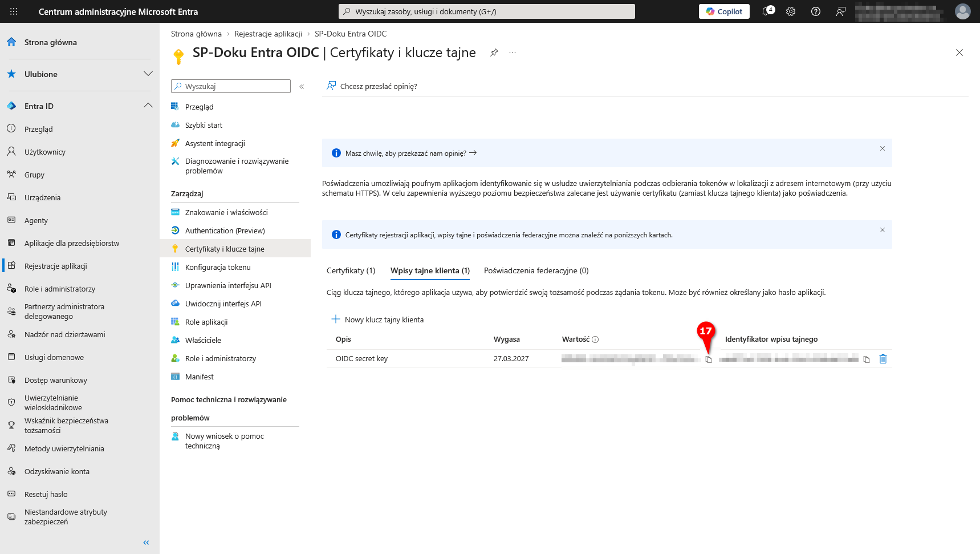The width and height of the screenshot is (980, 554).
Task: Open the more options ellipsis by title
Action: (x=513, y=52)
